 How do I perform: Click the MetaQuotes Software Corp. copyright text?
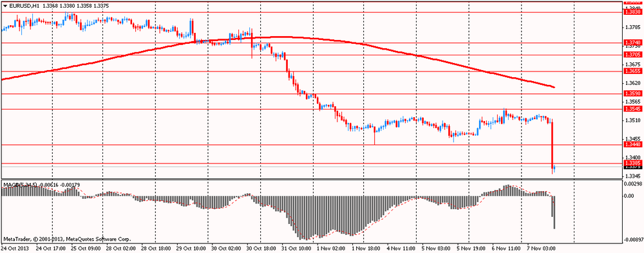coord(98,239)
